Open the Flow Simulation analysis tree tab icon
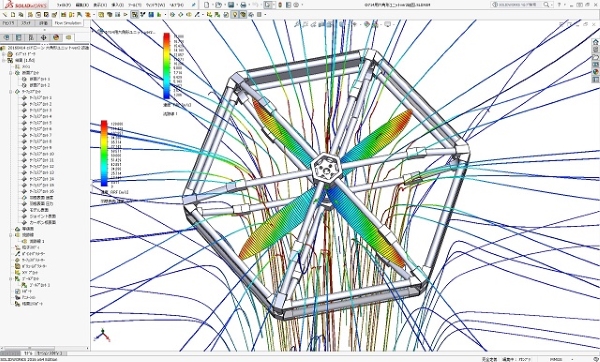Image resolution: width=600 pixels, height=362 pixels. 68,37
